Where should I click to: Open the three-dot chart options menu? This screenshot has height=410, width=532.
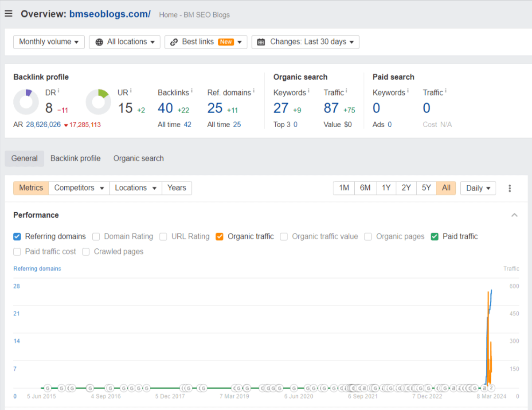510,188
